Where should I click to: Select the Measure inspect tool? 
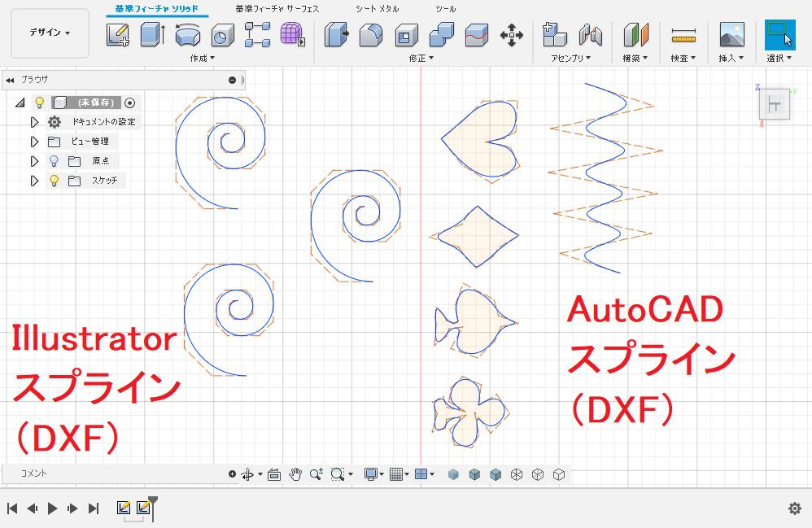point(683,35)
